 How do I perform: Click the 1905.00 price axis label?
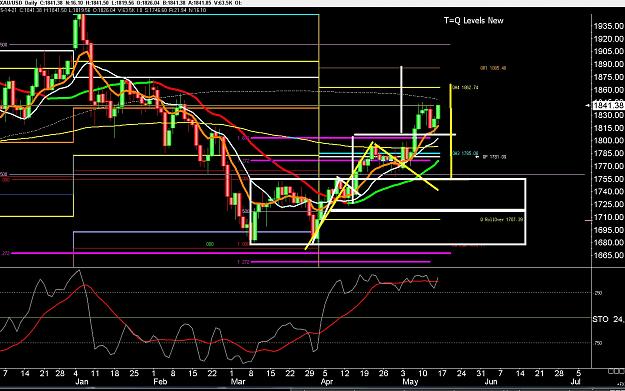[x=609, y=51]
